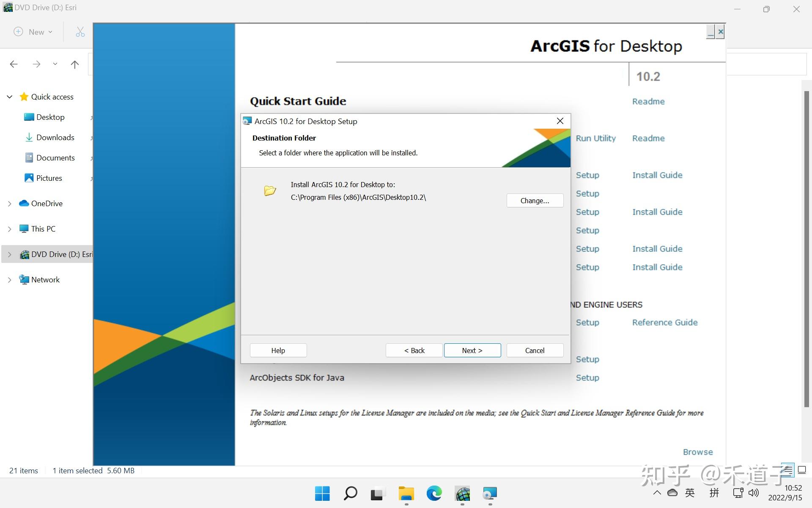Screen dimensions: 812x508
Task: Click the Up navigation arrow in File Explorer
Action: click(x=75, y=64)
